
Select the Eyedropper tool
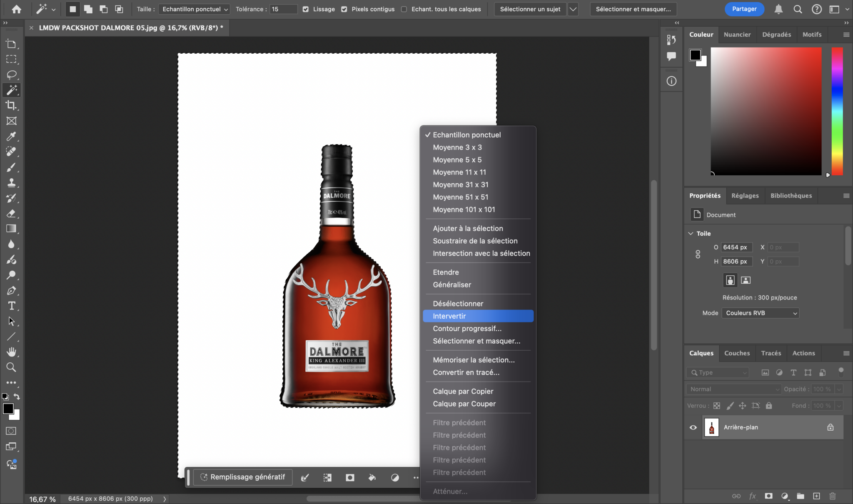click(x=11, y=136)
